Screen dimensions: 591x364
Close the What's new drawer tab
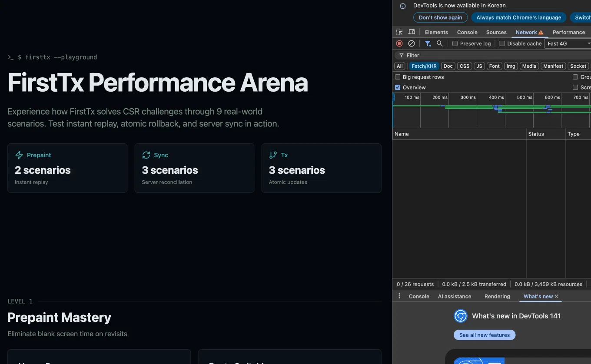pyautogui.click(x=556, y=296)
